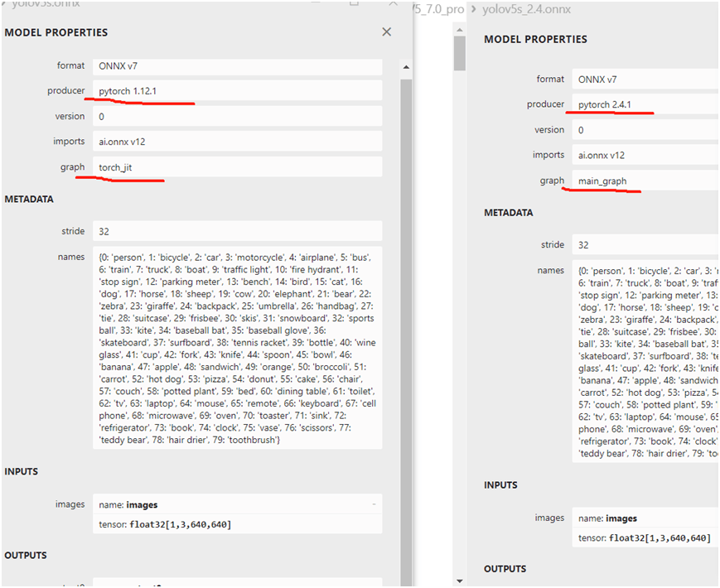Click the middle scrollbar's down arrow
720x588 pixels.
pyautogui.click(x=459, y=581)
